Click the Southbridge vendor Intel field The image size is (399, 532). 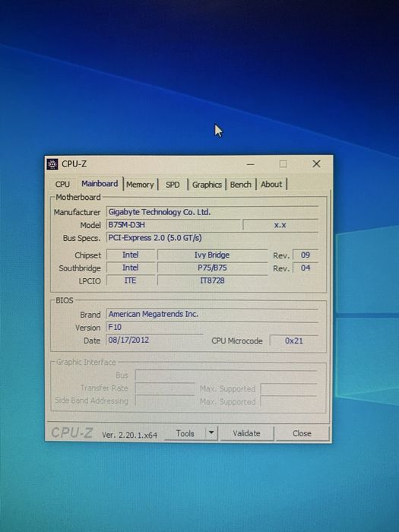[130, 268]
